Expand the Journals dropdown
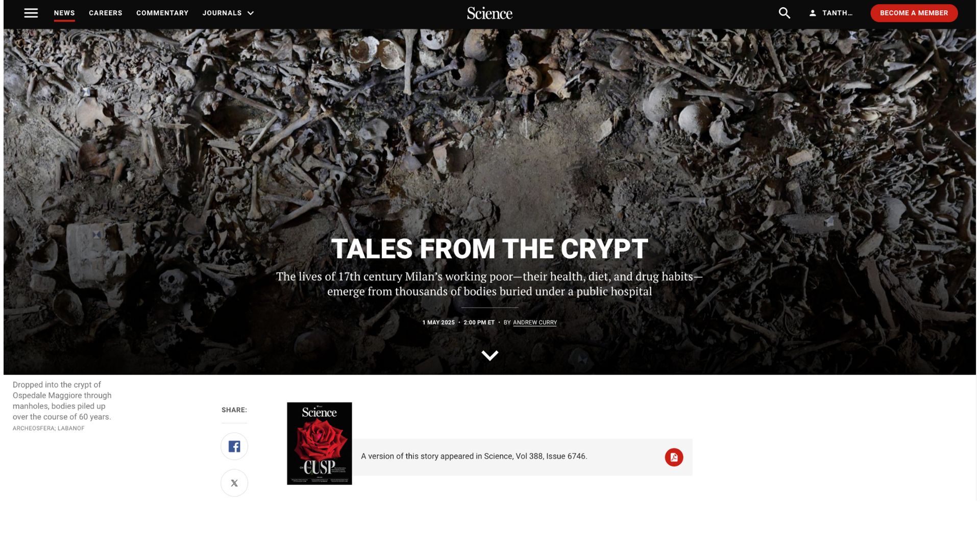Viewport: 980px width, 551px height. coord(228,13)
